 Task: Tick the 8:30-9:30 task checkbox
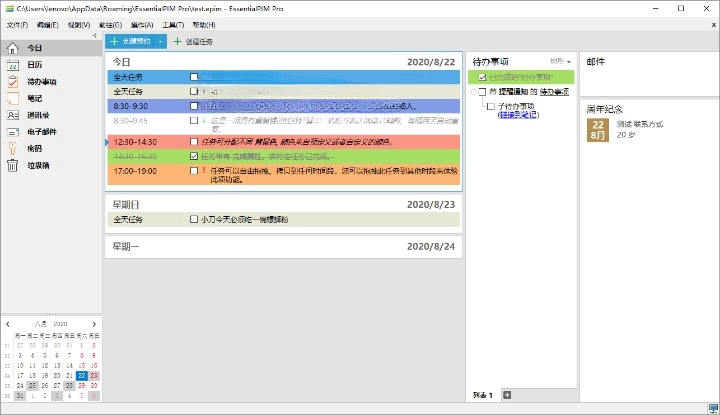[x=194, y=106]
